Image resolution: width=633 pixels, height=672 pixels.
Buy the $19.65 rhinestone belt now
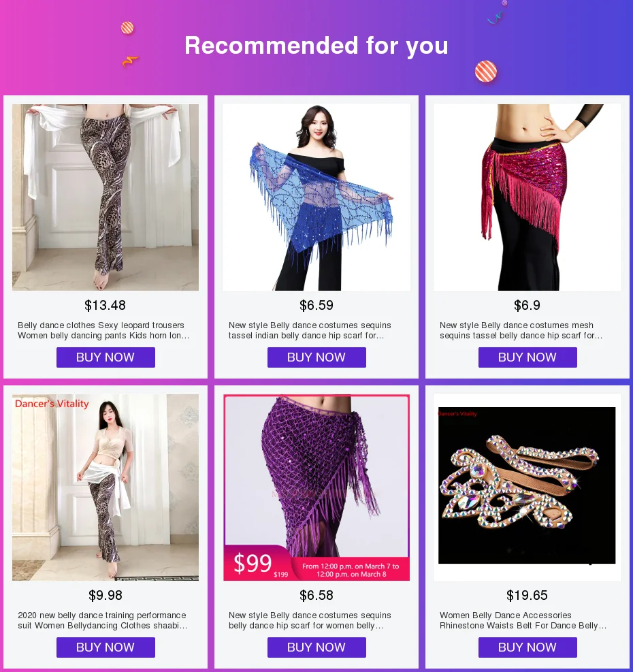[x=527, y=647]
